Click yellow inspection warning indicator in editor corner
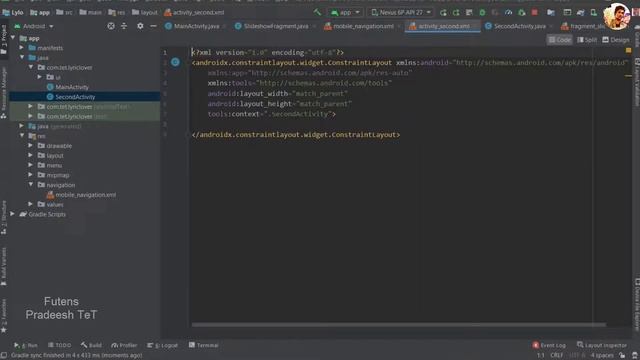Image resolution: width=640 pixels, height=360 pixels. coord(628,51)
